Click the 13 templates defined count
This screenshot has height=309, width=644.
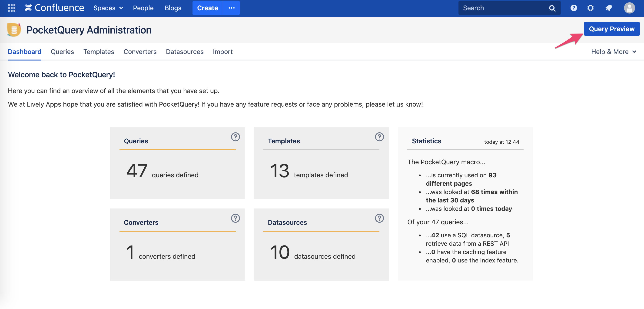point(309,171)
